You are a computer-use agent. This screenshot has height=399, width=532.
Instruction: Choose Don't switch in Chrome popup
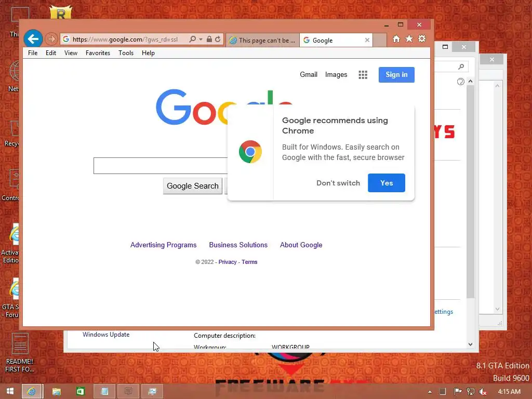(338, 183)
